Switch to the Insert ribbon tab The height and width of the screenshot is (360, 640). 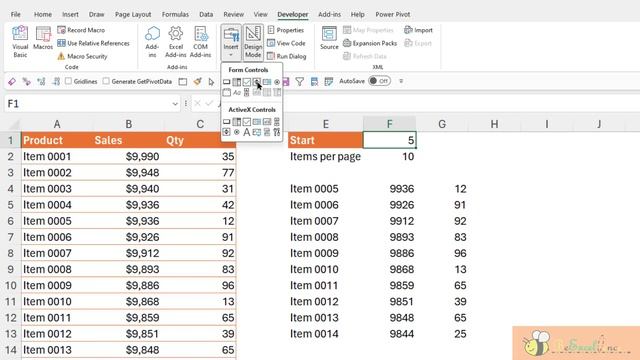click(x=70, y=14)
